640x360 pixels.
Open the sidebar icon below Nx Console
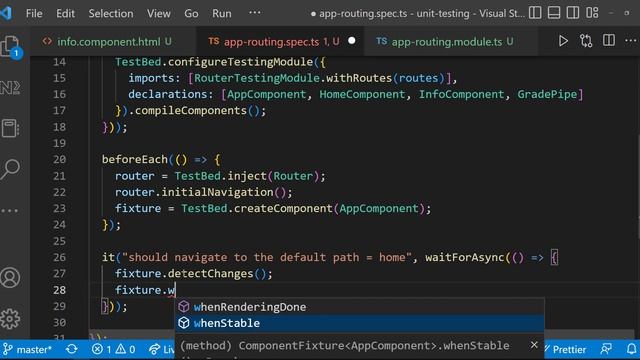click(x=10, y=128)
